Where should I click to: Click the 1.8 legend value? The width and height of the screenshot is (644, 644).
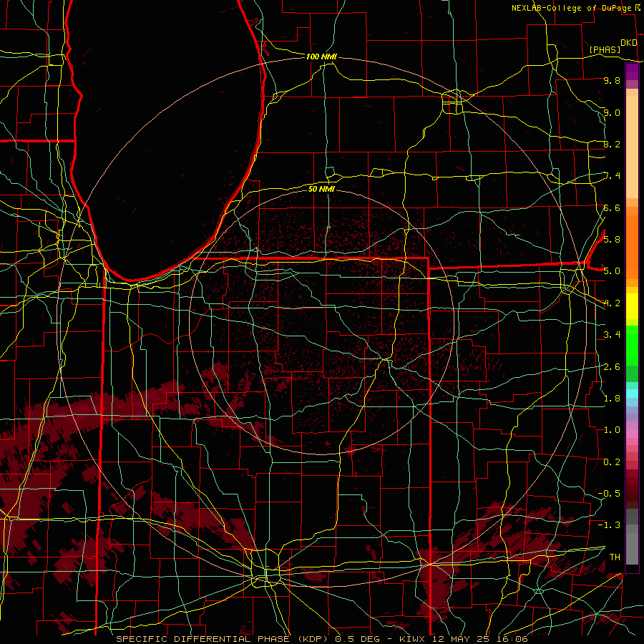pos(612,399)
